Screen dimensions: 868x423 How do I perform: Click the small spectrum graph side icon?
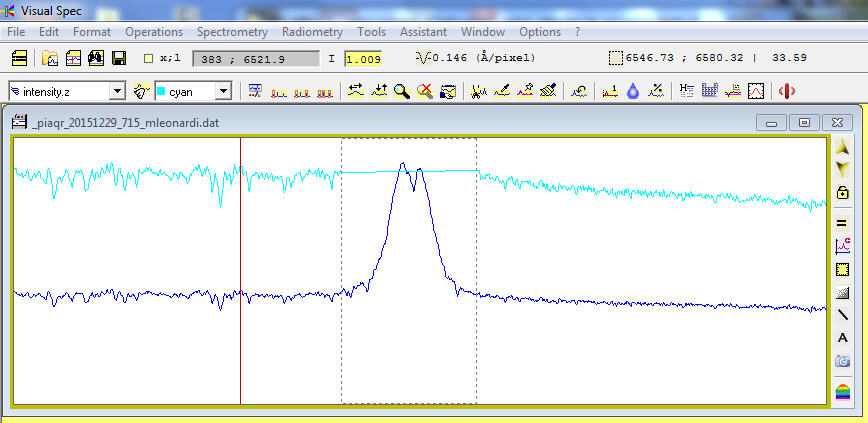[842, 246]
